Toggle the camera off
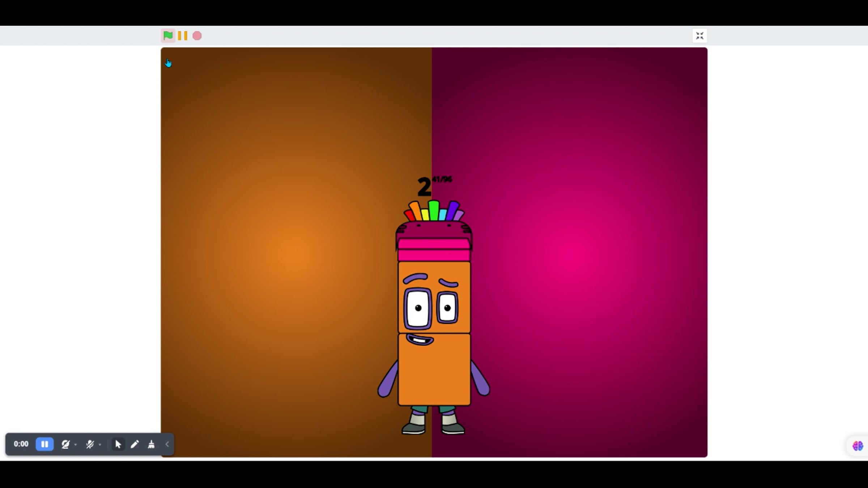Image resolution: width=868 pixels, height=488 pixels. [65, 444]
